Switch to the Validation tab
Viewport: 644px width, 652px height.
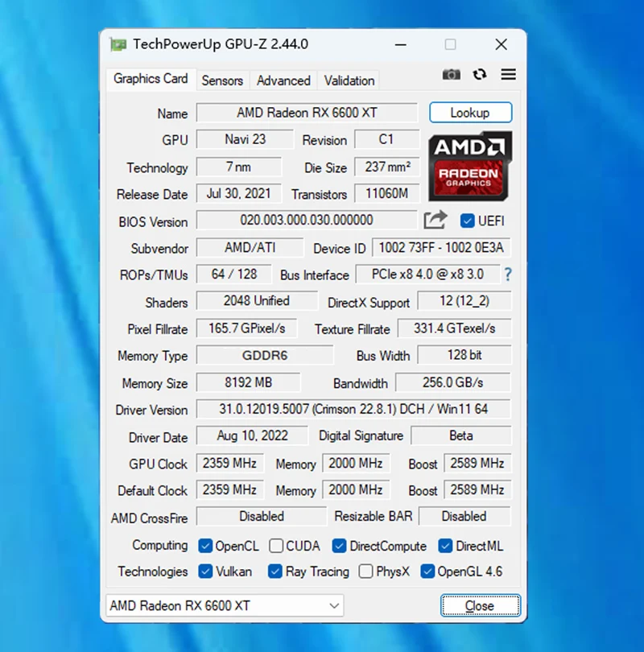(349, 80)
